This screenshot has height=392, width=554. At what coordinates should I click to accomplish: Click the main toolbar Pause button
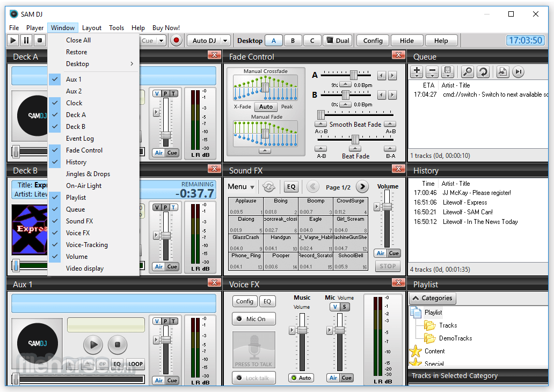click(26, 40)
